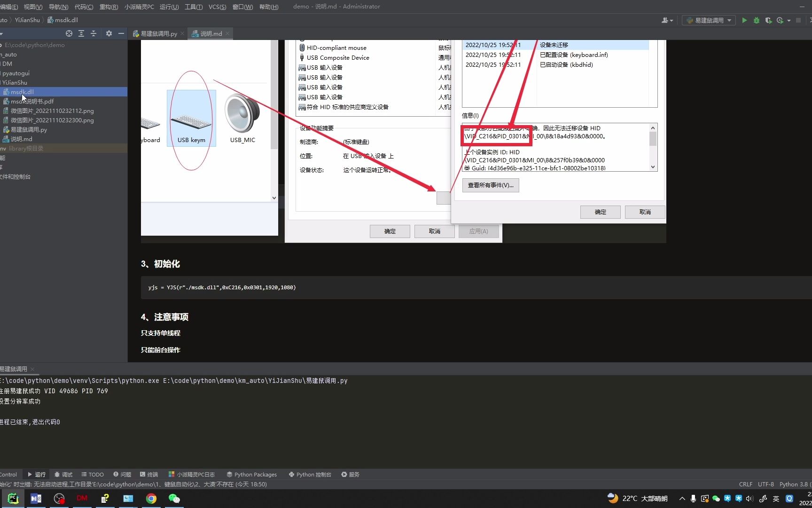The image size is (812, 508).
Task: Click the locate-file crosshair icon in project panel
Action: 69,33
